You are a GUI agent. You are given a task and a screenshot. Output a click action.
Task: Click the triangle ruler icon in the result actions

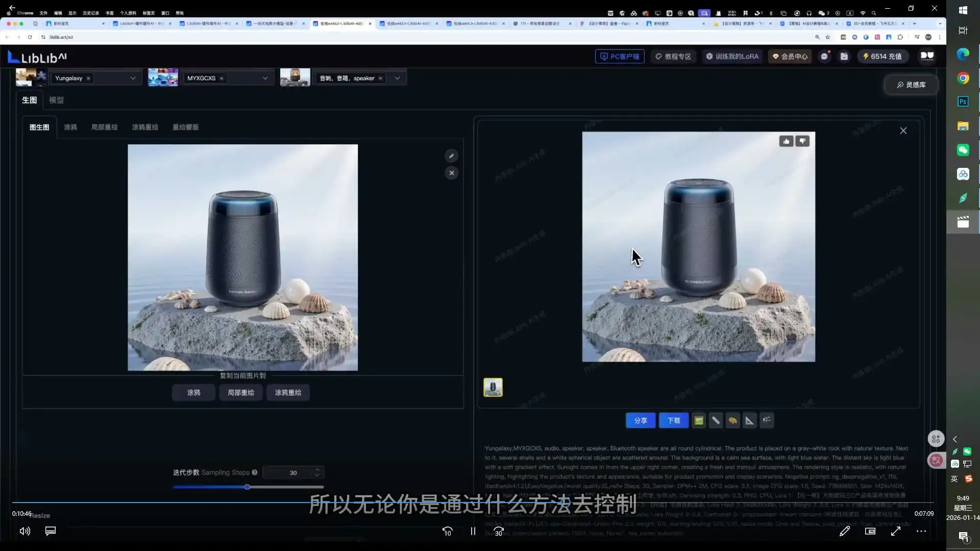point(749,420)
